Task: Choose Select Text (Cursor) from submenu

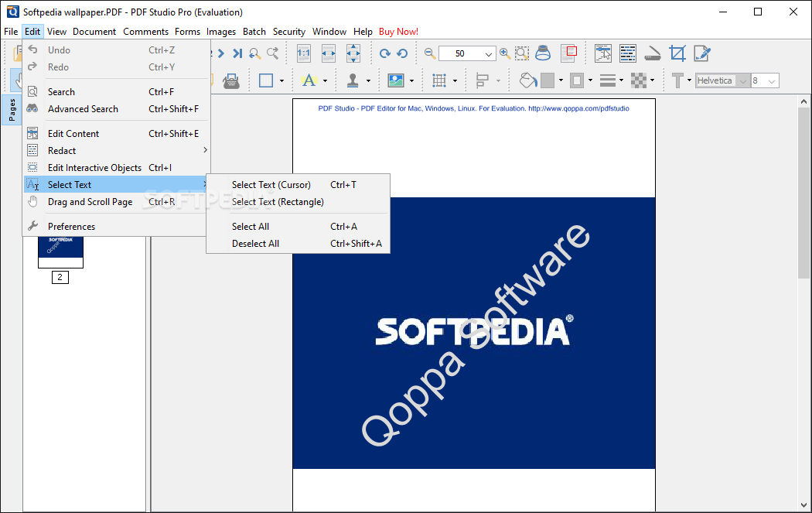Action: 298,185
